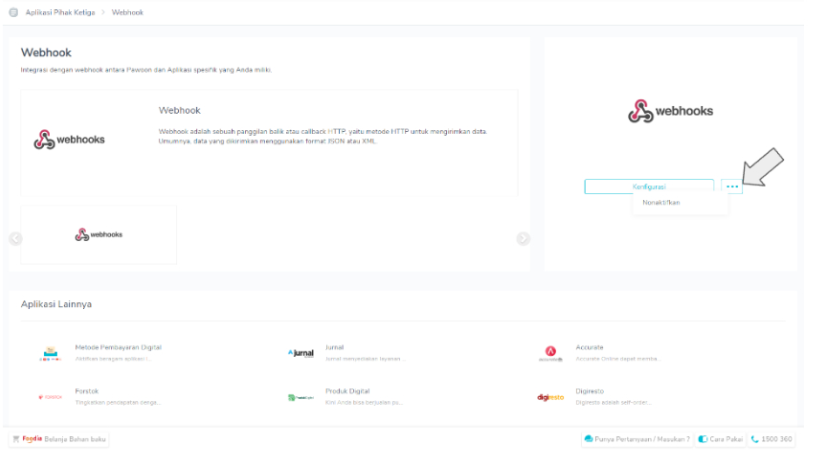Click Punya Pertanyaan / Masukan button

tap(637, 439)
